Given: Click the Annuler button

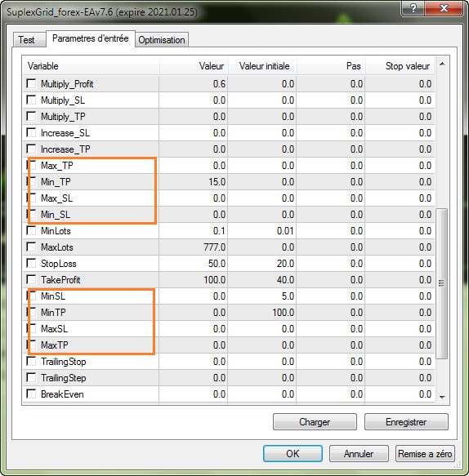Looking at the screenshot, I should [x=359, y=453].
